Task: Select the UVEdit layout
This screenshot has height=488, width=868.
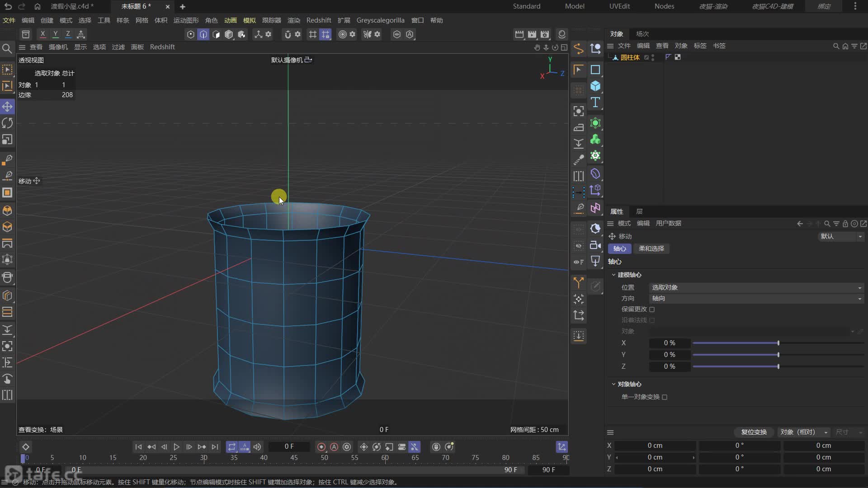Action: tap(619, 6)
